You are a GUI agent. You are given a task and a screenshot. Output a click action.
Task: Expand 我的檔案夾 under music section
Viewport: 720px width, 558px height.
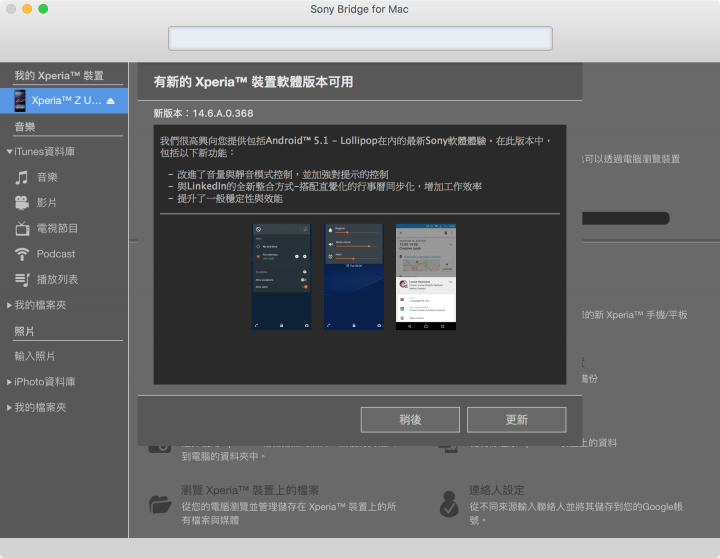tap(9, 305)
